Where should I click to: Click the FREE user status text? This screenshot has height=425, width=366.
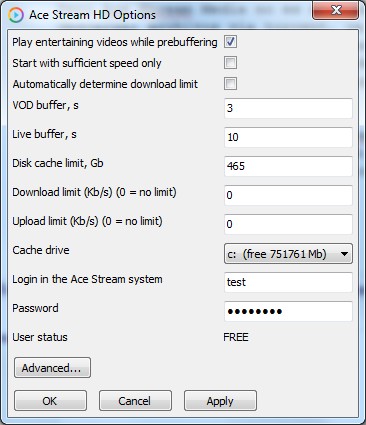(x=236, y=337)
